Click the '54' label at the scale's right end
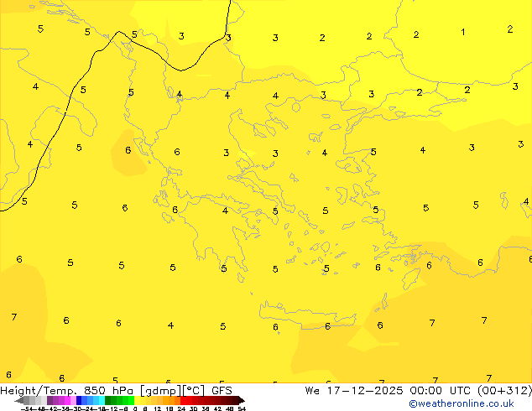The height and width of the screenshot is (411, 532). [242, 408]
